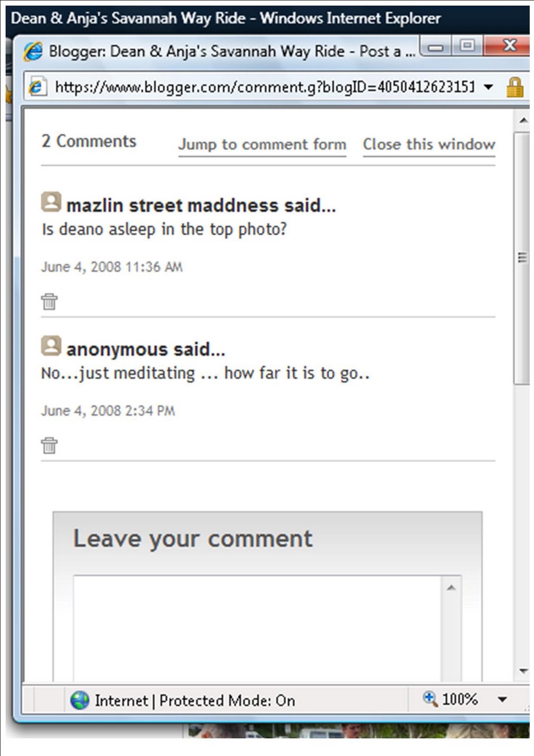534x756 pixels.
Task: Click the 2 Comments heading
Action: point(89,141)
